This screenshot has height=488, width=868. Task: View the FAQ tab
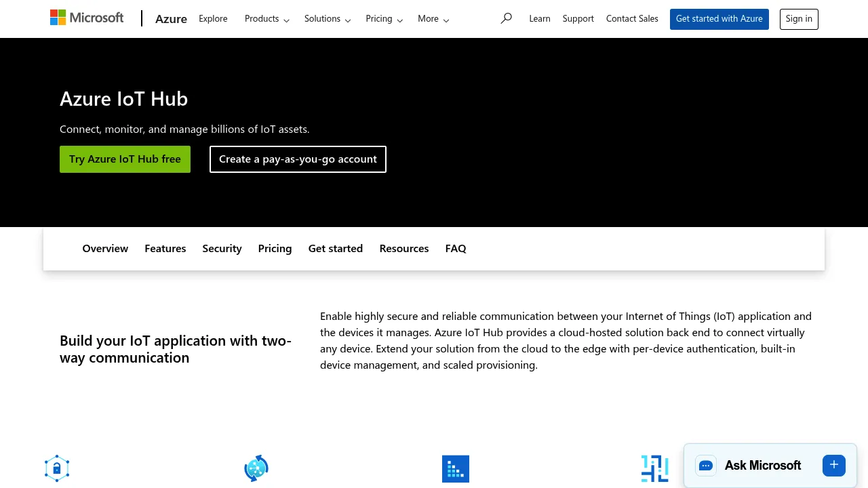tap(456, 249)
